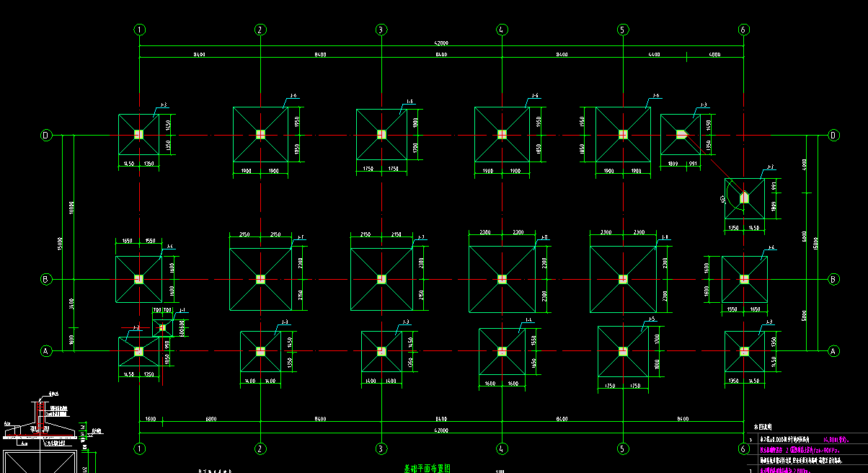The image size is (868, 473).
Task: Select top grid bubble 6
Action: [743, 30]
